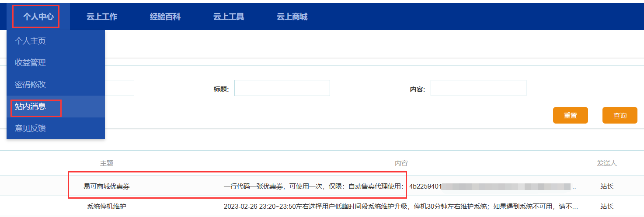Select 收益管理 in the dropdown list
Image resolution: width=644 pixels, height=217 pixels.
point(30,63)
